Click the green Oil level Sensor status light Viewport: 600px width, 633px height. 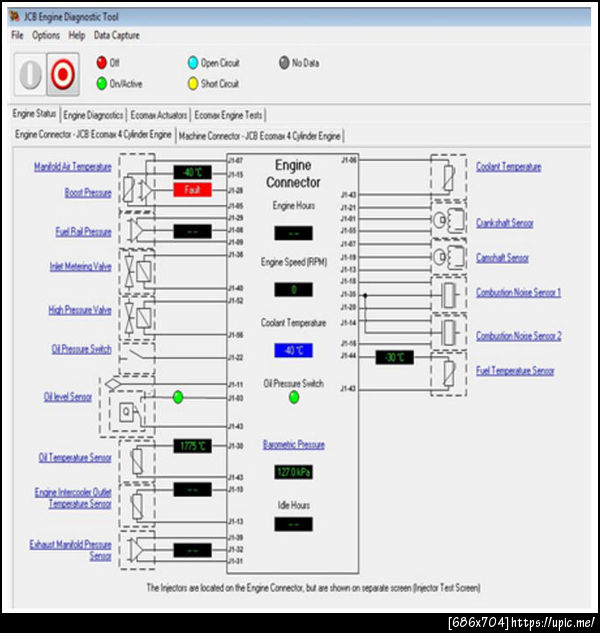coord(178,397)
